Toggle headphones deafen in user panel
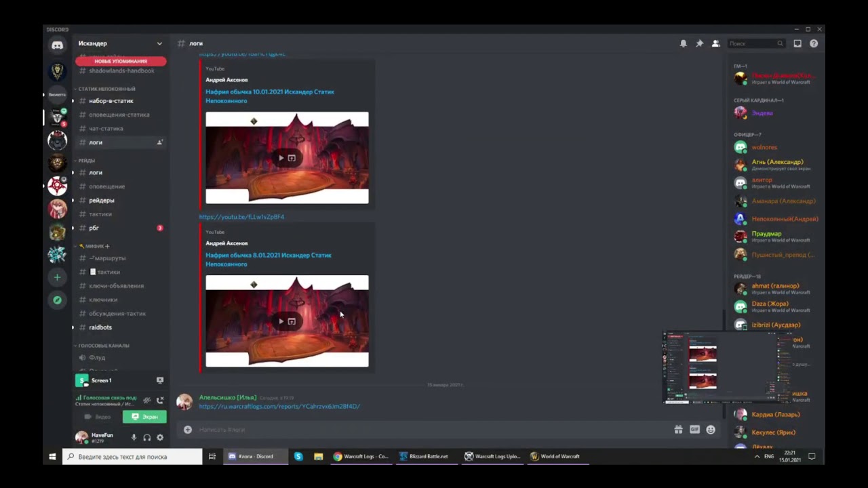The height and width of the screenshot is (488, 868). 146,438
